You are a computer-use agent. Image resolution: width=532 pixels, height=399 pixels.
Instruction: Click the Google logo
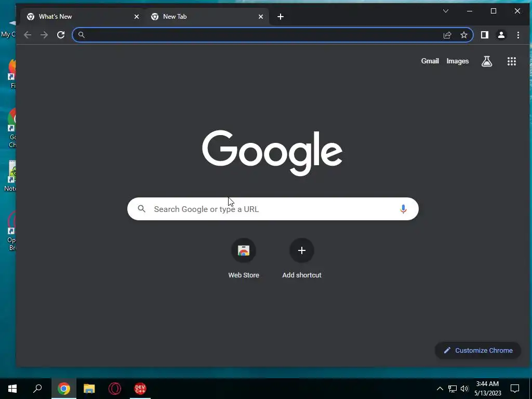(x=272, y=153)
